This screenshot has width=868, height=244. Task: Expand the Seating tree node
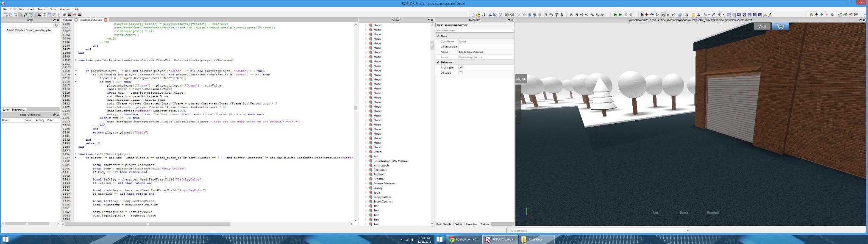click(366, 188)
